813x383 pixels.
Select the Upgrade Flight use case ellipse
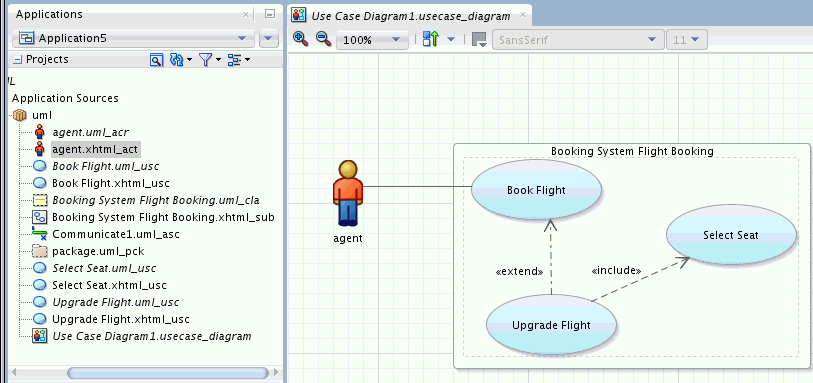pos(551,325)
